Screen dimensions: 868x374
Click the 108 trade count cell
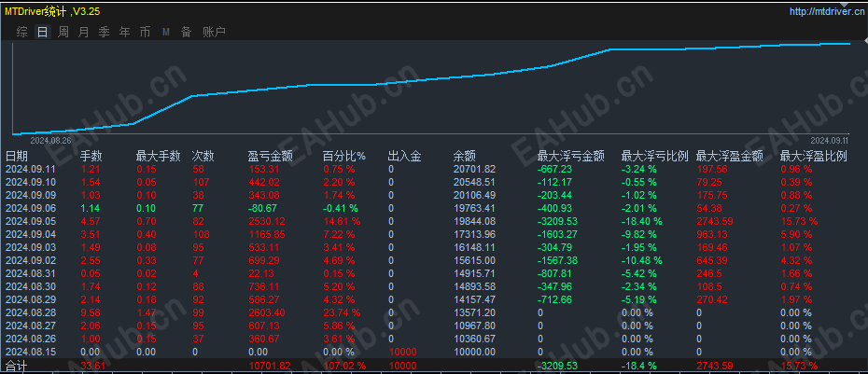201,234
